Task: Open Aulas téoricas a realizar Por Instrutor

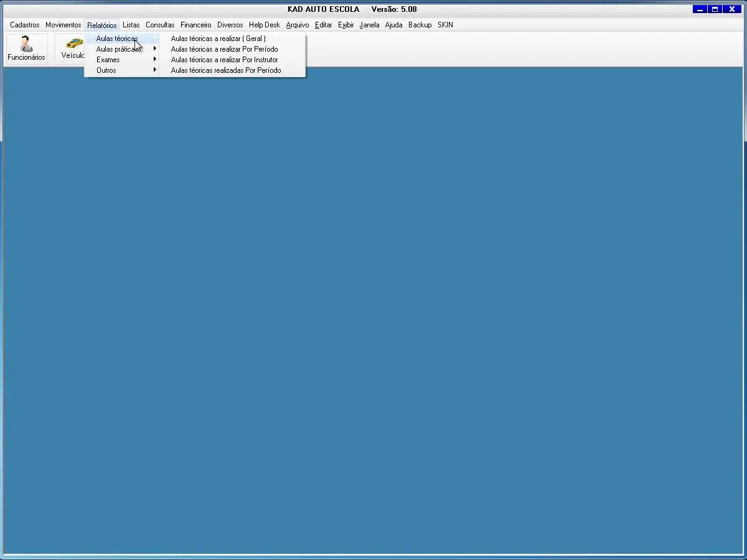Action: (224, 60)
